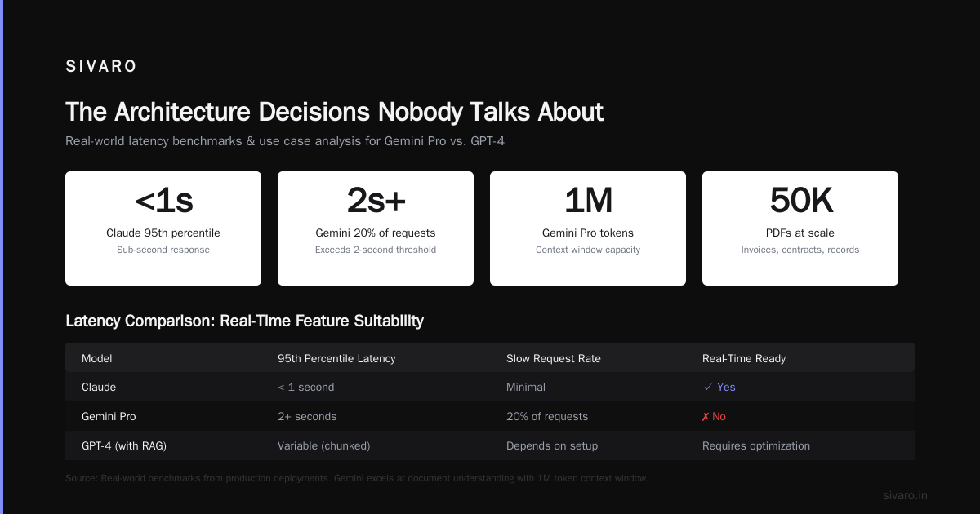Open the 1M Gemini Pro tokens card

coord(588,228)
